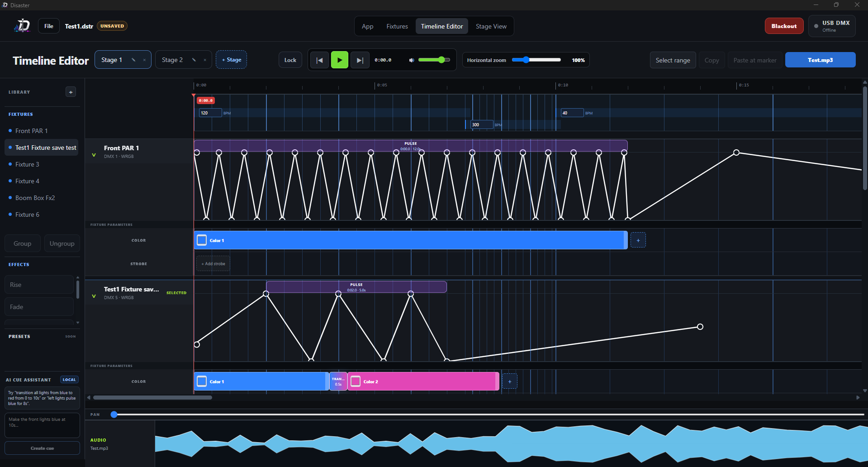This screenshot has width=868, height=467.
Task: Add color block after Color 2
Action: tap(510, 381)
